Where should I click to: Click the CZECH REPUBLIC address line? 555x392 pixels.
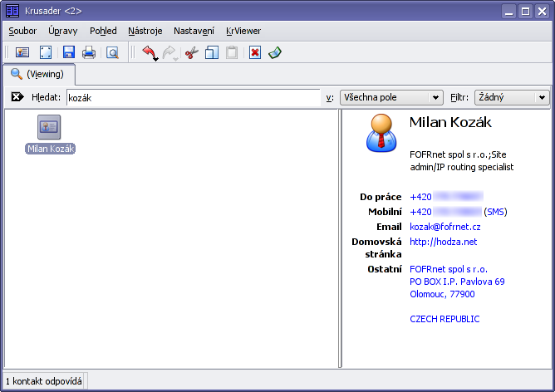point(444,319)
